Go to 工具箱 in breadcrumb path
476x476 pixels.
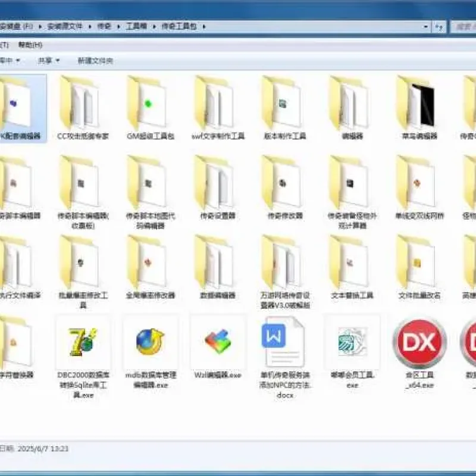click(137, 27)
